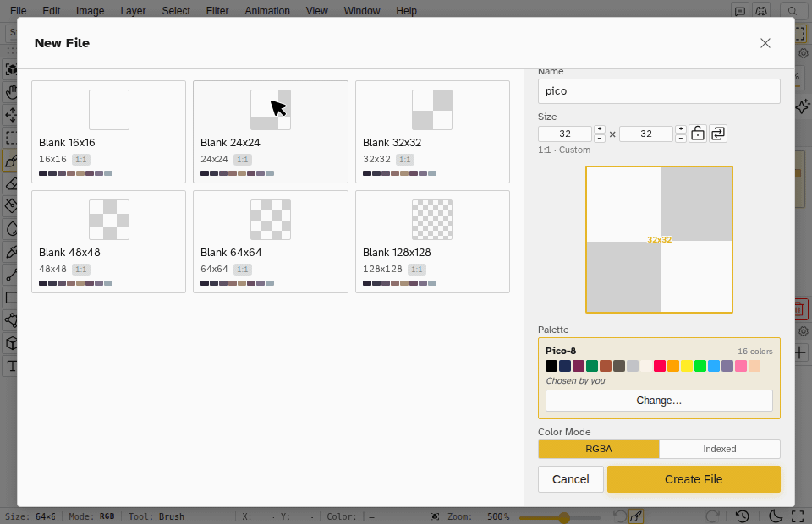Toggle fullscreen icon in status bar
The image size is (812, 524).
[x=798, y=516]
